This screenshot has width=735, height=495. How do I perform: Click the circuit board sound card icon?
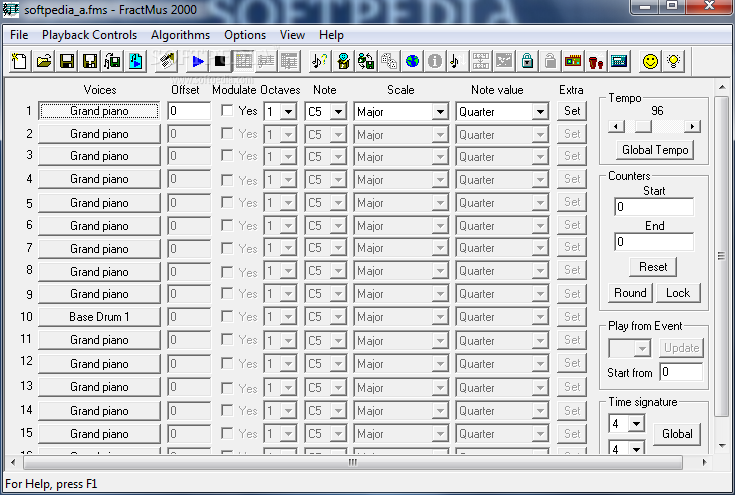[x=573, y=61]
